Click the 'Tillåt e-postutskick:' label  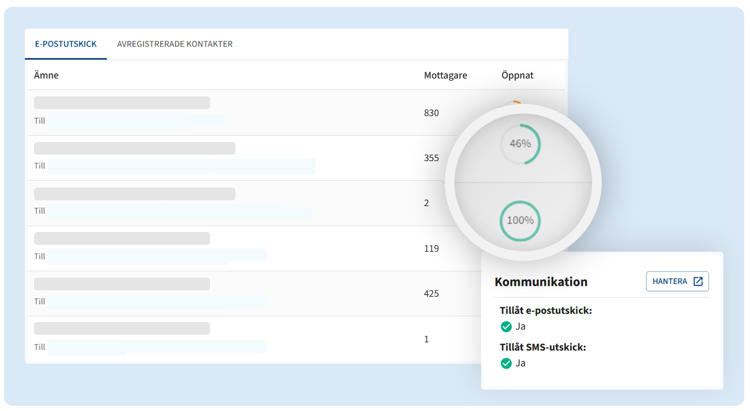coord(546,311)
